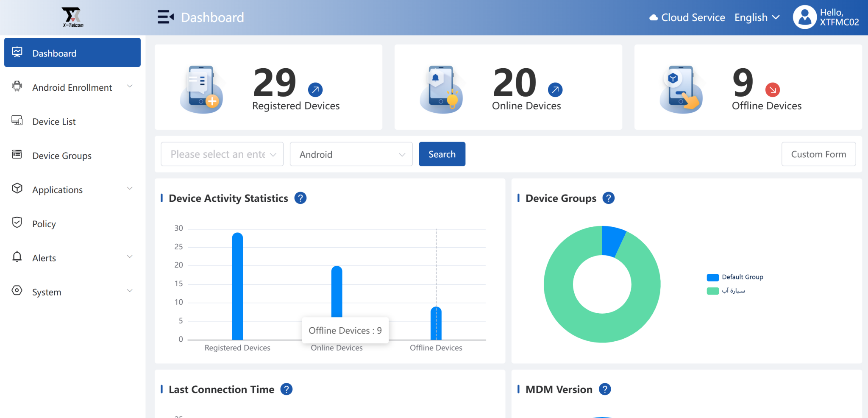
Task: Open the Custom Form button
Action: 818,154
